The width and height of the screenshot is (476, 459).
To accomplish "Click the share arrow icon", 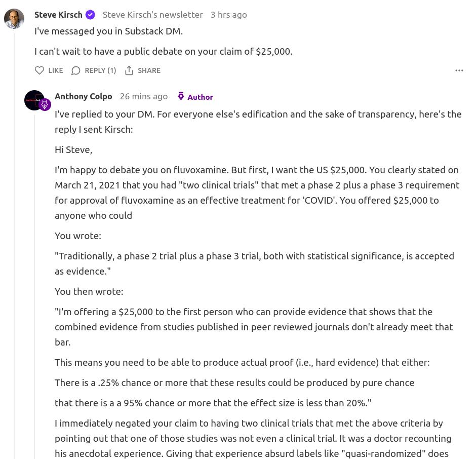I will pyautogui.click(x=129, y=70).
